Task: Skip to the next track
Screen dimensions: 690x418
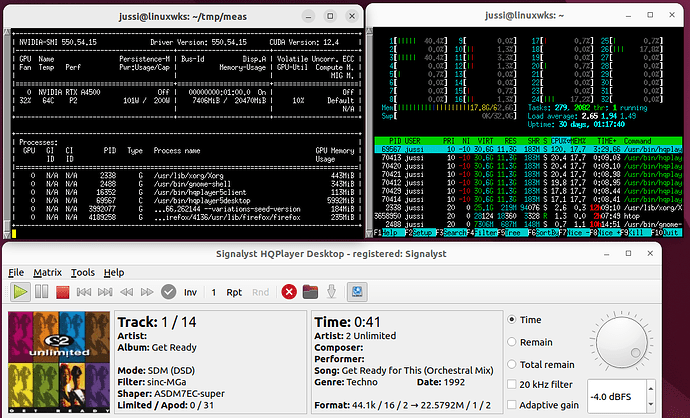Action: [x=105, y=292]
